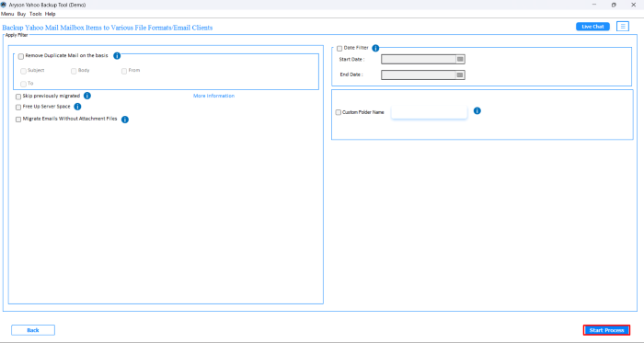Click the Custom Folder Name text box
Image resolution: width=644 pixels, height=343 pixels.
pyautogui.click(x=430, y=112)
